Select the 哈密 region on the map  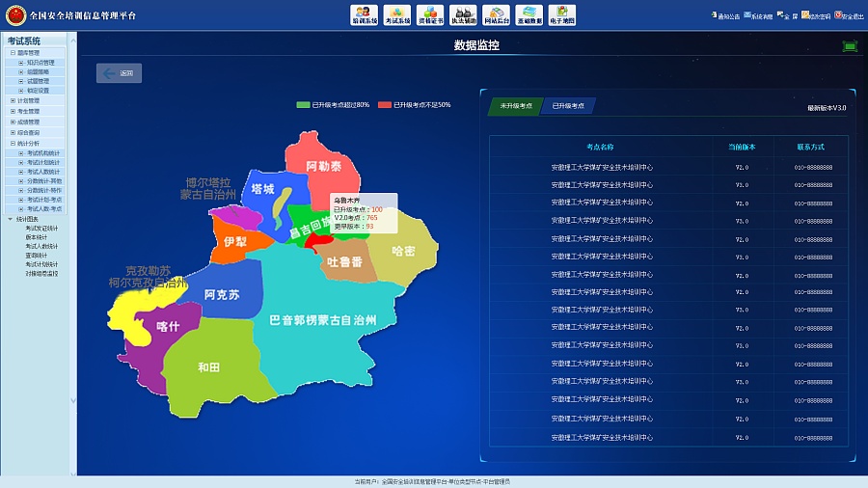[403, 251]
